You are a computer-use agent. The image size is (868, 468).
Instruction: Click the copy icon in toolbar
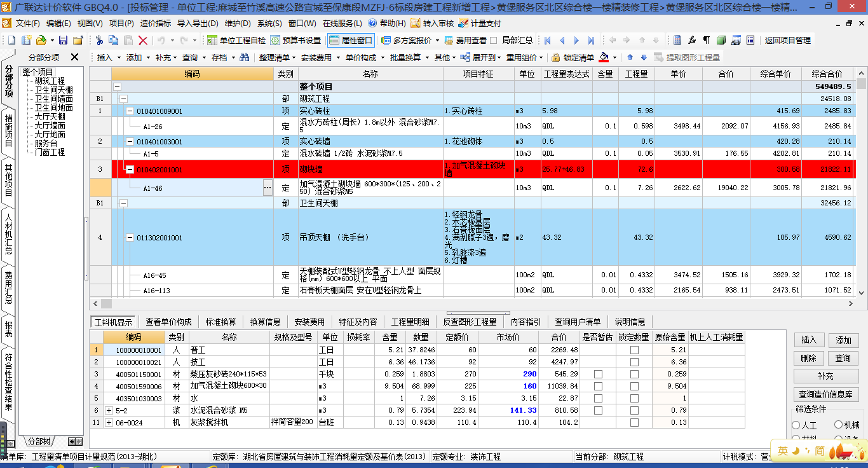(113, 40)
